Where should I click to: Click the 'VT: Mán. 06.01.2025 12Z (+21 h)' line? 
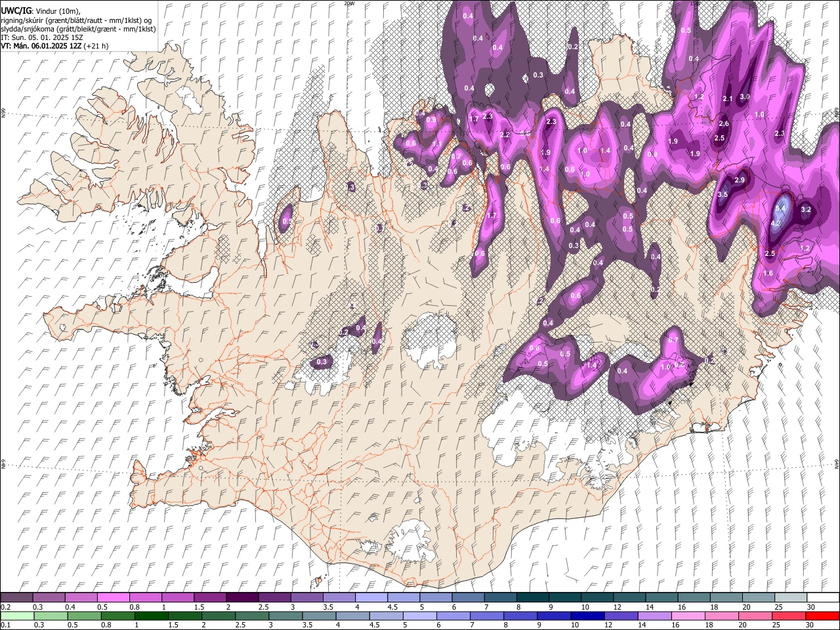[x=55, y=46]
